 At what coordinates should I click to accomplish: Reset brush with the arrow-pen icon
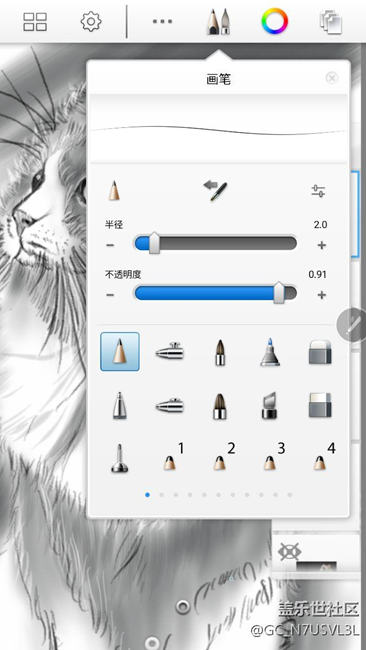coord(216,191)
